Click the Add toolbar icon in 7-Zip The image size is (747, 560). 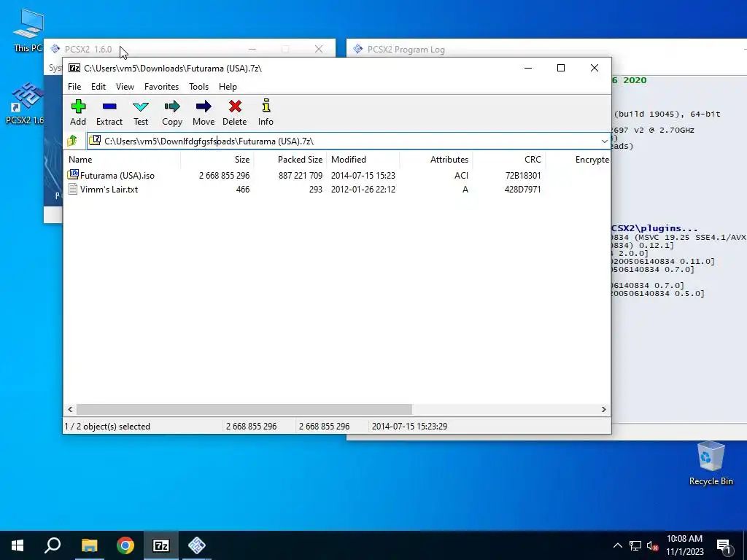coord(78,106)
